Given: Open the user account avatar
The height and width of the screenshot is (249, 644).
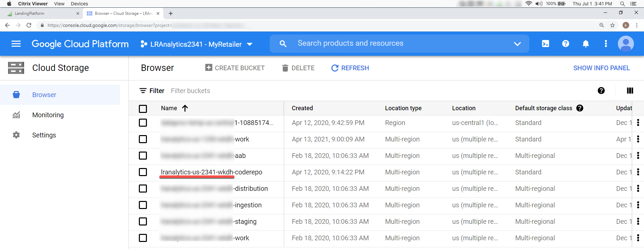Looking at the screenshot, I should 626,44.
